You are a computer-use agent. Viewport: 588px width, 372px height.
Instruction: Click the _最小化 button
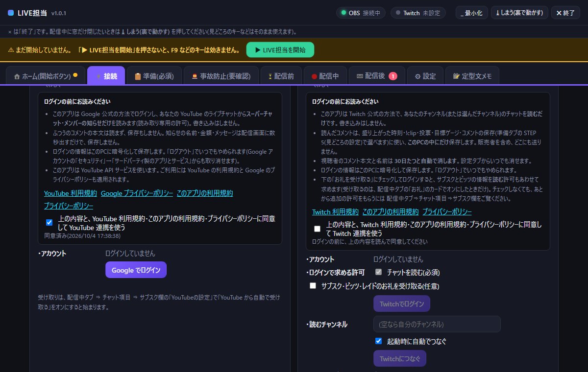pyautogui.click(x=472, y=13)
